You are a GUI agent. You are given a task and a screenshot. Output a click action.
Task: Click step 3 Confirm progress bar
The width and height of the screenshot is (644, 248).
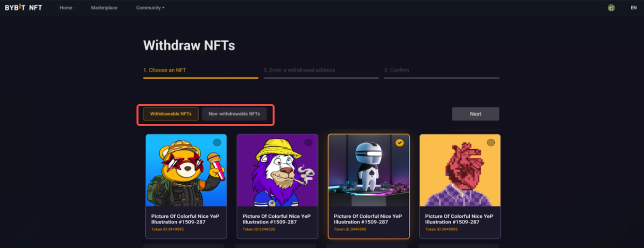coord(442,78)
